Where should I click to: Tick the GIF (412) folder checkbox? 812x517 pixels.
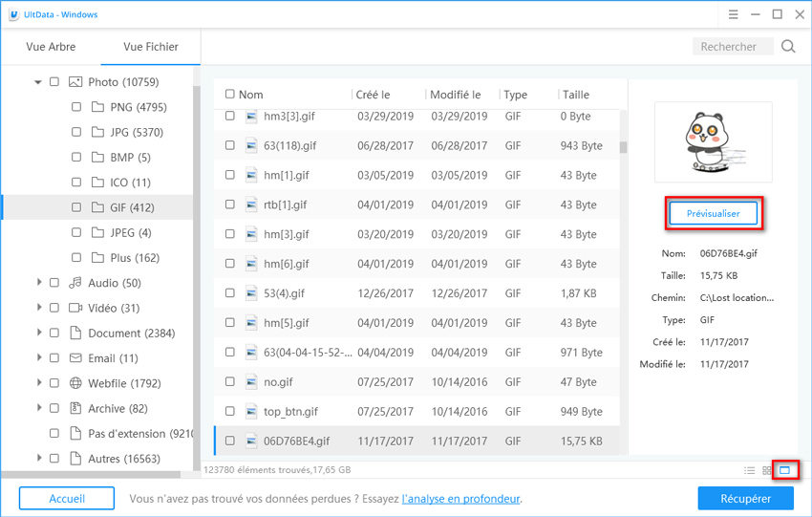click(76, 207)
